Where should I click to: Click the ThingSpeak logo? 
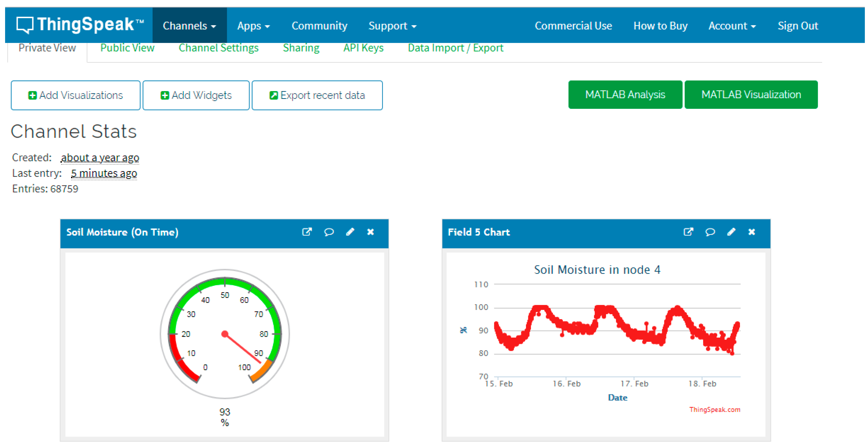pos(80,25)
